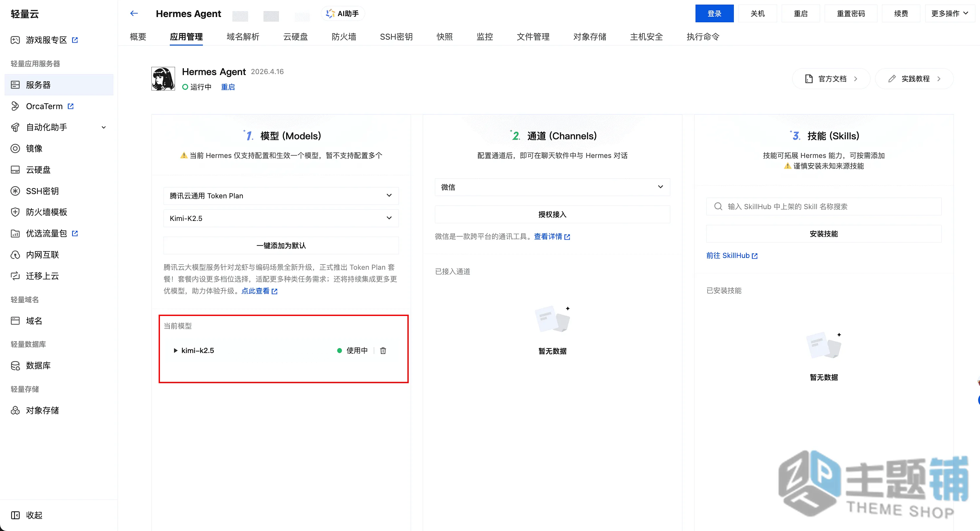The width and height of the screenshot is (980, 531).
Task: Switch to the SSH密钥 tab
Action: [396, 36]
